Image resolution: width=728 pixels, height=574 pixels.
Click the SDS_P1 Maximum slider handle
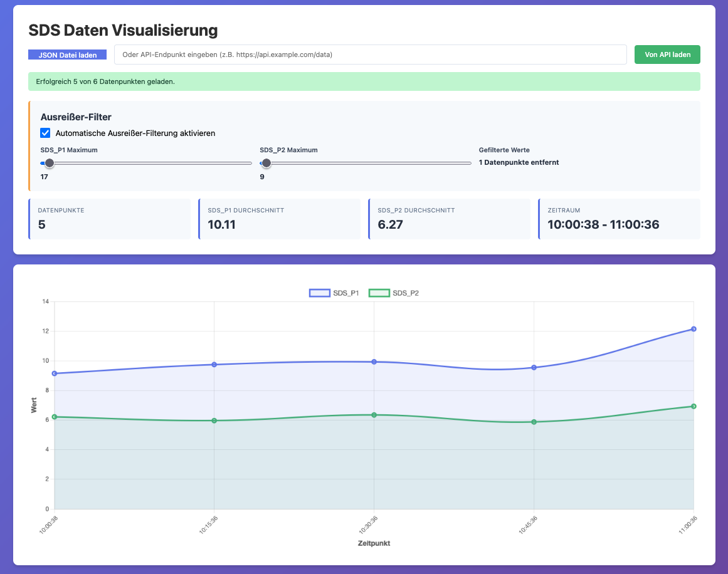click(49, 163)
